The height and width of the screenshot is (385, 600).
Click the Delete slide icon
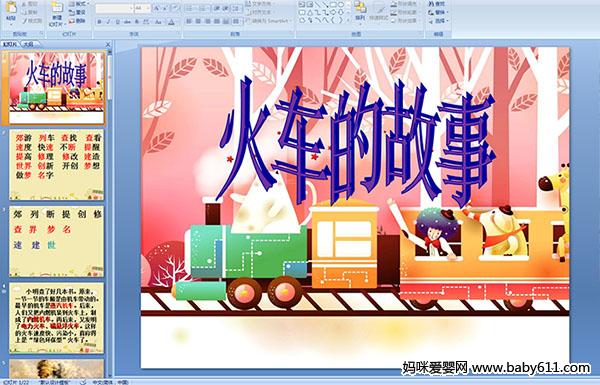pos(77,21)
